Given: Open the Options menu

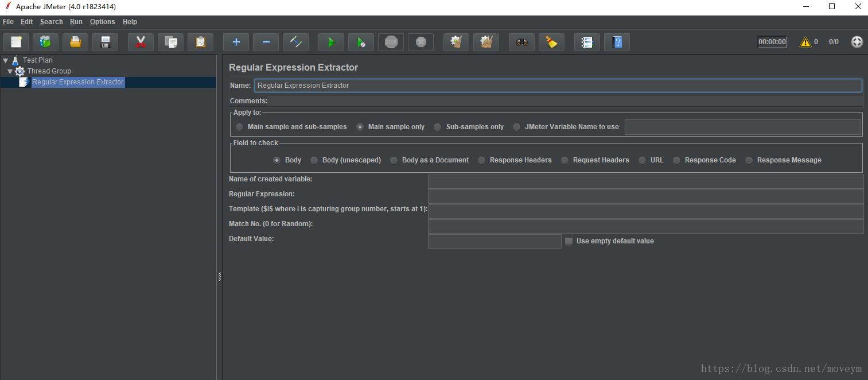Looking at the screenshot, I should tap(103, 22).
